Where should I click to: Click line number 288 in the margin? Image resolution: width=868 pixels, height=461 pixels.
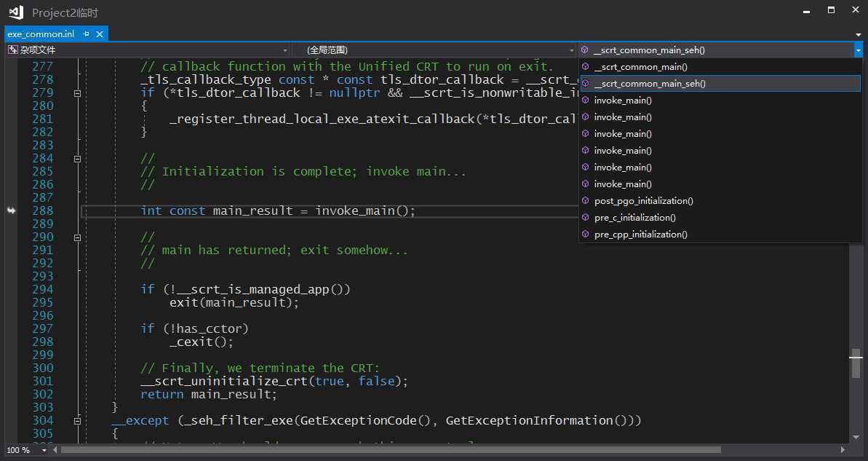click(x=43, y=211)
